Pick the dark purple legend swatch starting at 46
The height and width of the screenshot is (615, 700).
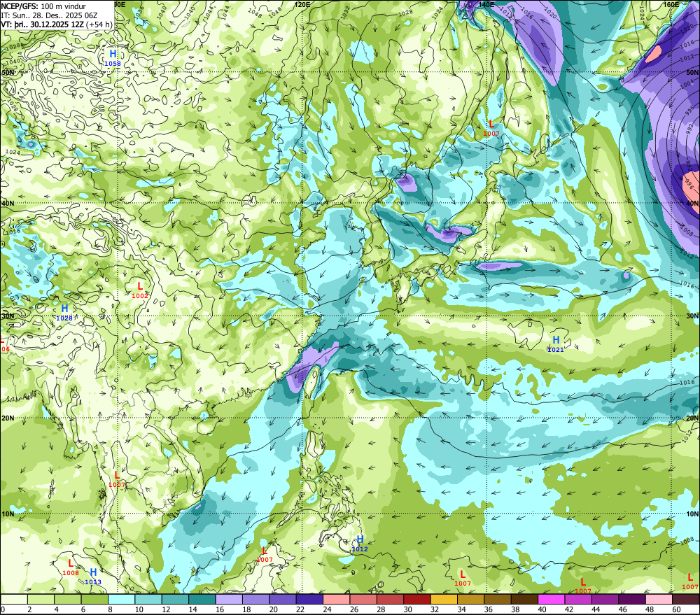[632, 599]
